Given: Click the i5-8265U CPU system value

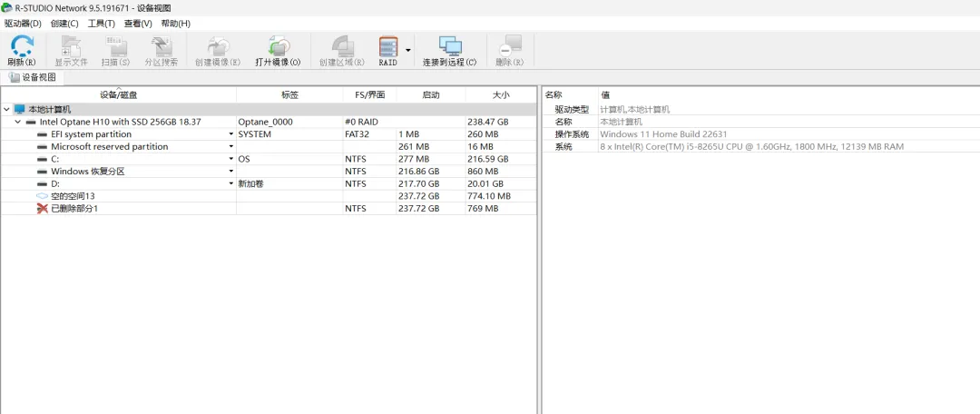Looking at the screenshot, I should (752, 147).
